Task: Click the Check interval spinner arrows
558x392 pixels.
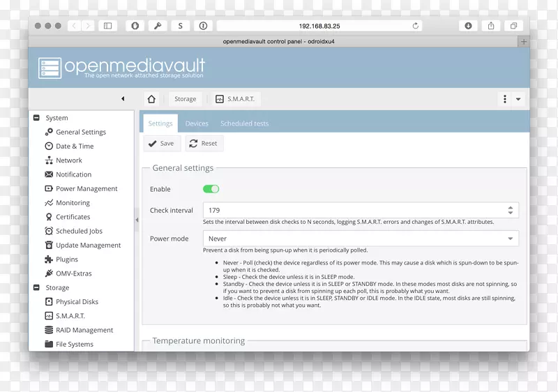Action: 511,210
